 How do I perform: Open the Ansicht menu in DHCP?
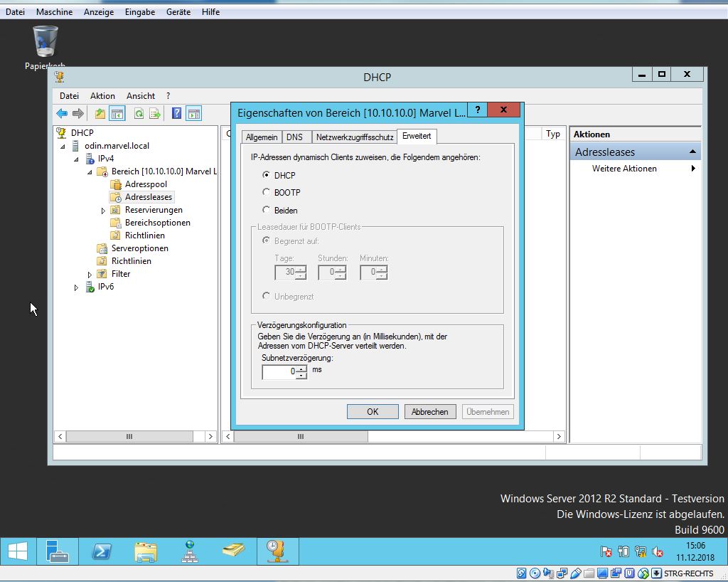141,95
